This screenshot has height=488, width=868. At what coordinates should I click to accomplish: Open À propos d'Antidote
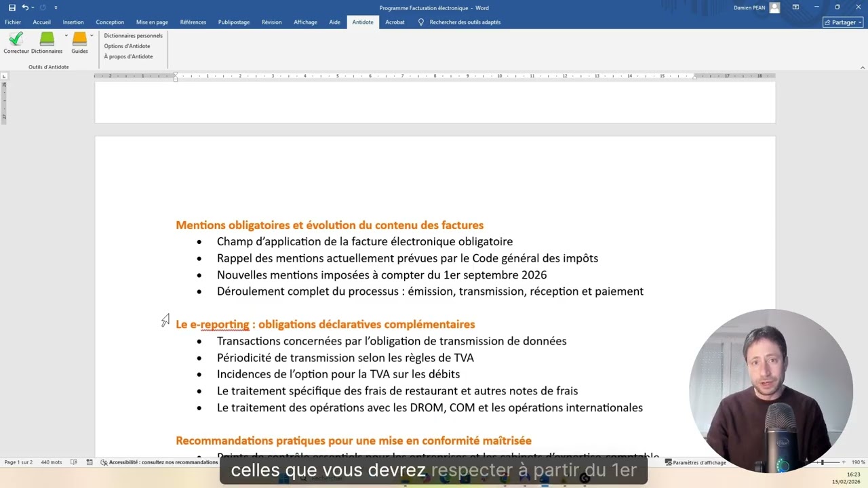(128, 56)
